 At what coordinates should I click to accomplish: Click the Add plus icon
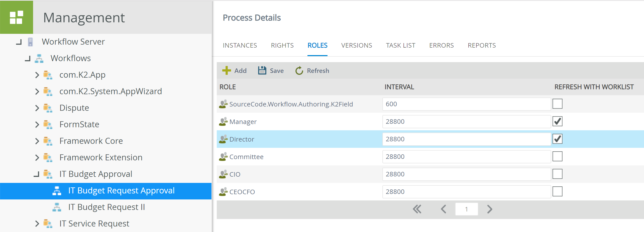coord(227,70)
